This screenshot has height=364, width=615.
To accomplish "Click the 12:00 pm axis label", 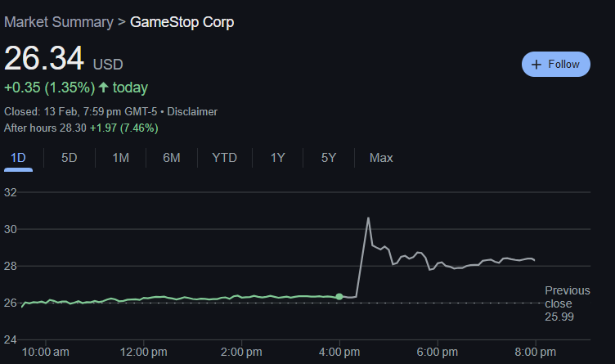I will pyautogui.click(x=144, y=352).
